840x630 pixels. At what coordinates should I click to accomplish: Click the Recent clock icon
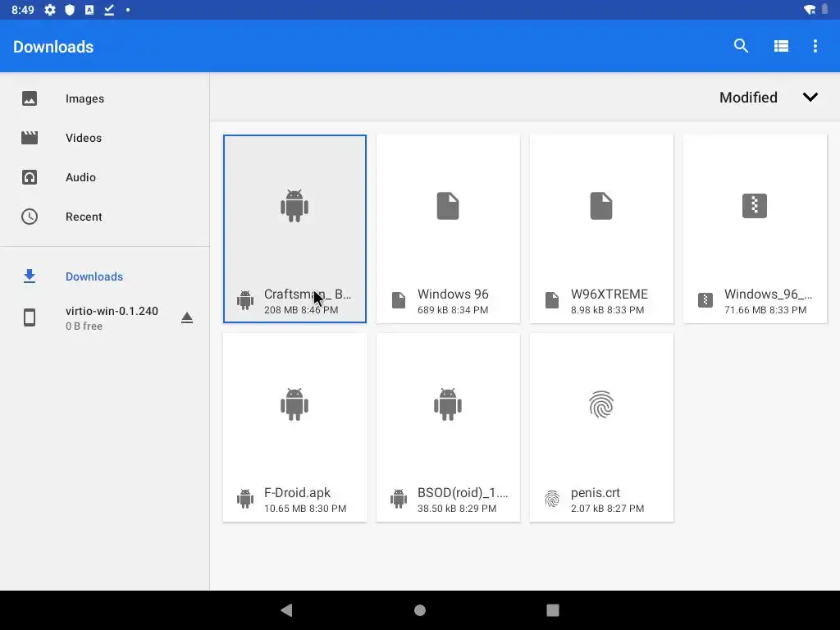(30, 217)
